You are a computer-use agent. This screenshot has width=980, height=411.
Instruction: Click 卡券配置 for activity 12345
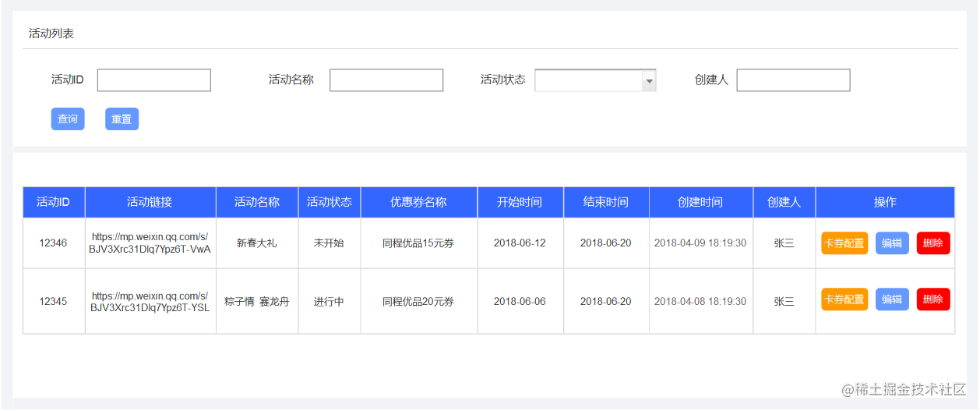[844, 299]
